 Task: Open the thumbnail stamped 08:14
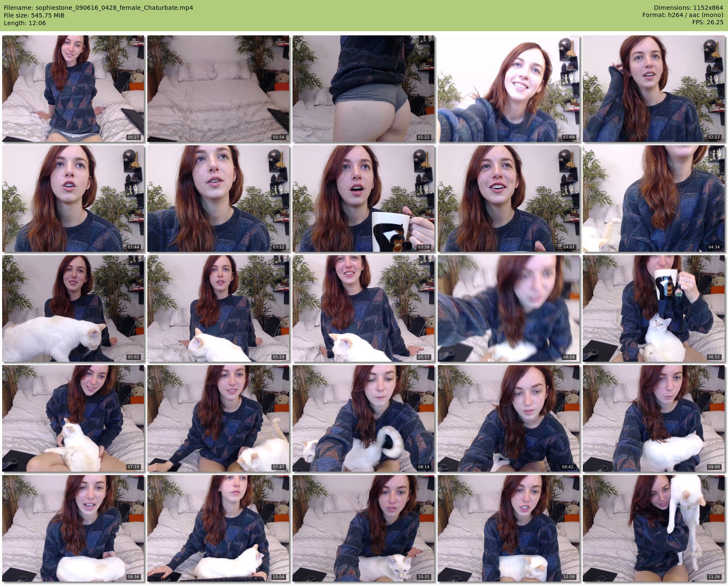tap(364, 418)
